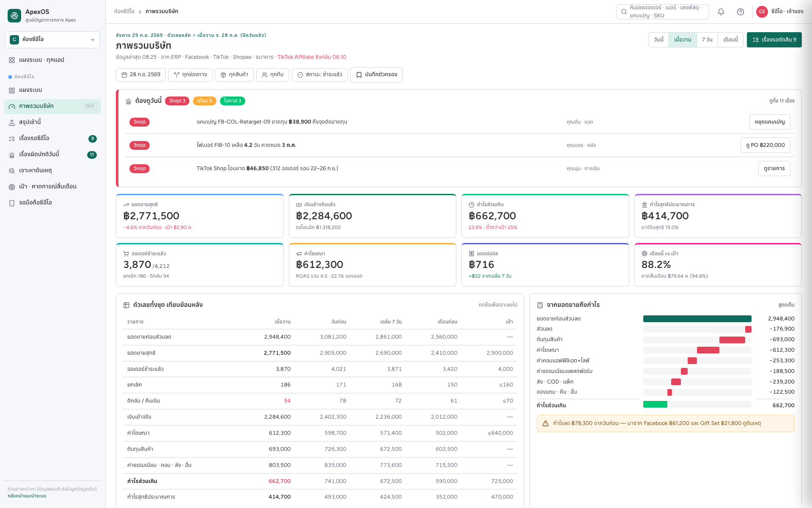Click บันทึกตัวกรอง button
The image size is (812, 508).
376,75
